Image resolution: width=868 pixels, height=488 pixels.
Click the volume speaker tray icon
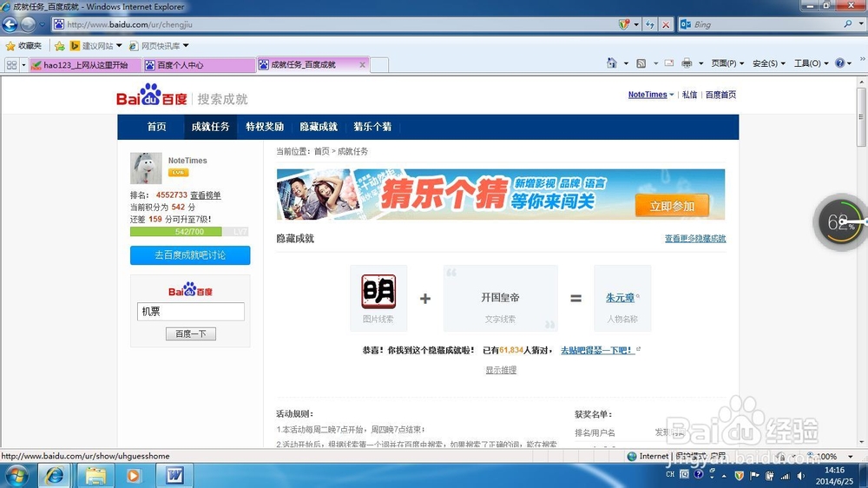point(800,476)
